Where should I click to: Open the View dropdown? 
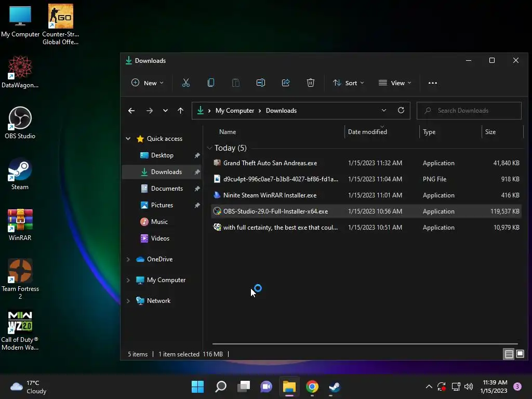tap(395, 83)
